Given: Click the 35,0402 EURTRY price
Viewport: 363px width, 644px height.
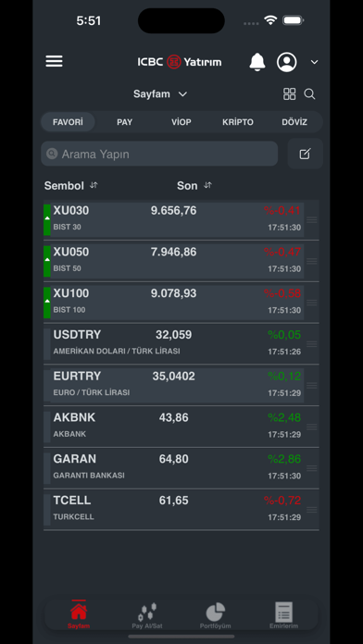Looking at the screenshot, I should [173, 377].
